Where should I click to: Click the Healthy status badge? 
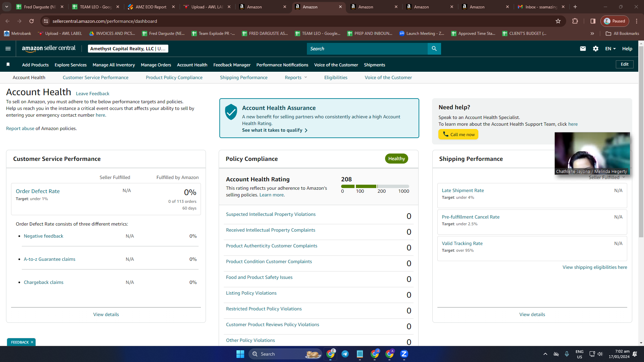pyautogui.click(x=396, y=159)
